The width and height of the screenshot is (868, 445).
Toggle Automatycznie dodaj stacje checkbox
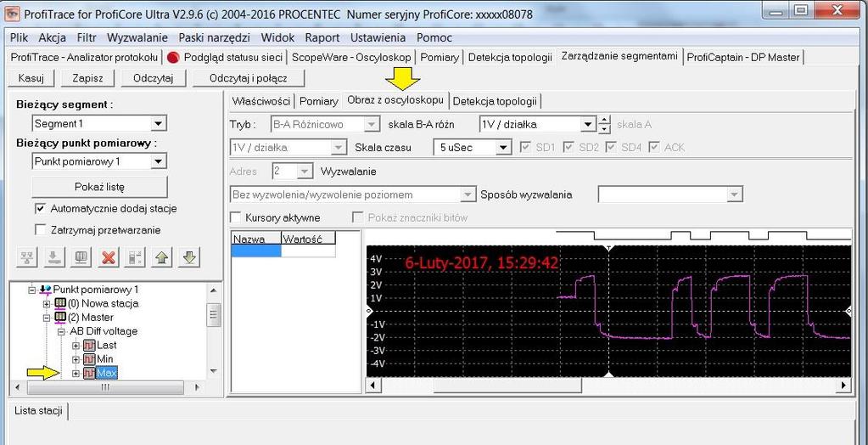(40, 209)
